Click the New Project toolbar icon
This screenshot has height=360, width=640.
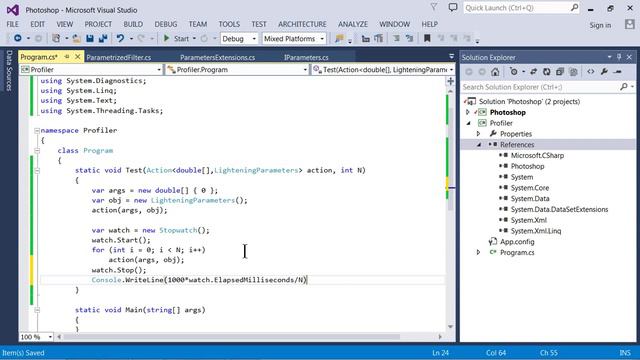[x=56, y=38]
